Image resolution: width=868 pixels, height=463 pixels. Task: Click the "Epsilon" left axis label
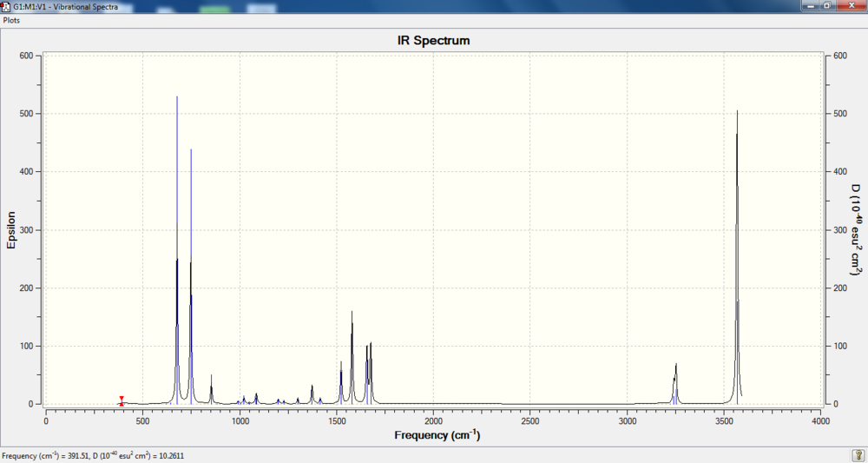pyautogui.click(x=11, y=229)
